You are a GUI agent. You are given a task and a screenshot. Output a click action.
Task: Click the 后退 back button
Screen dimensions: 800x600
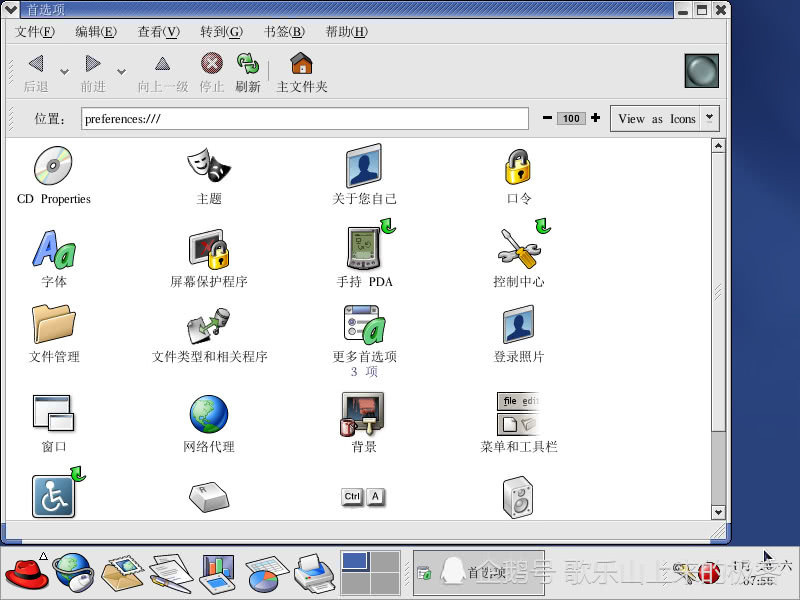pyautogui.click(x=36, y=73)
